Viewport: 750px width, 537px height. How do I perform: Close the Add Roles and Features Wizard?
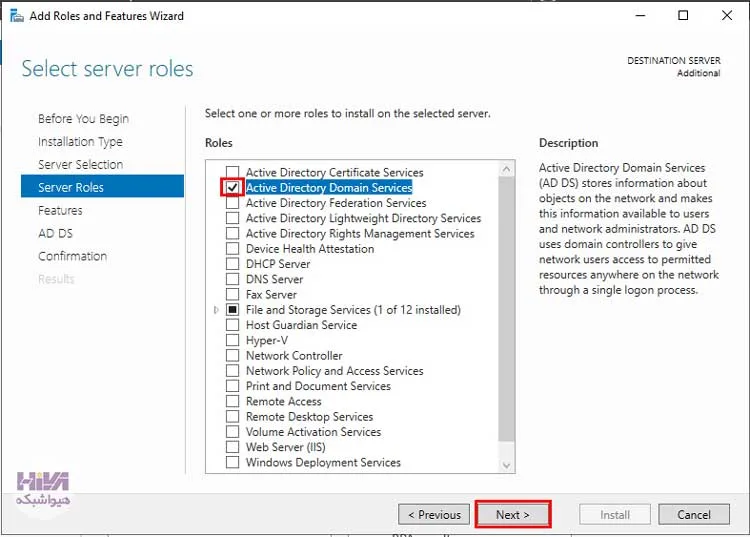coord(727,15)
